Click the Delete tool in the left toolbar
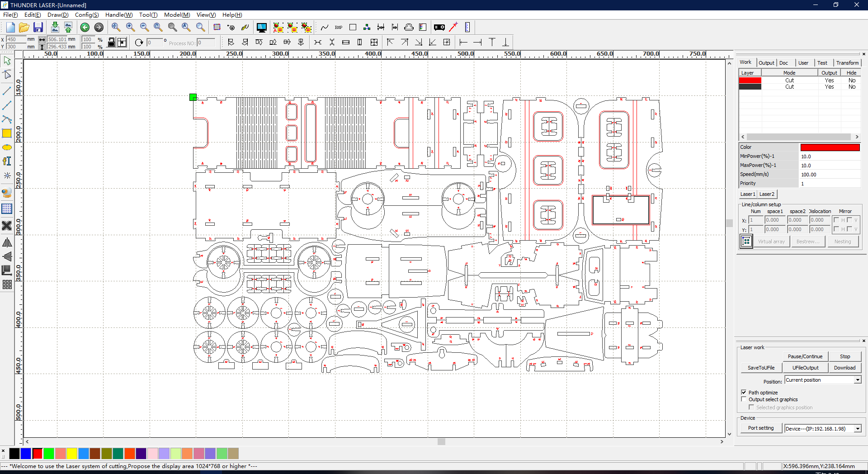The width and height of the screenshot is (868, 474). click(x=7, y=226)
